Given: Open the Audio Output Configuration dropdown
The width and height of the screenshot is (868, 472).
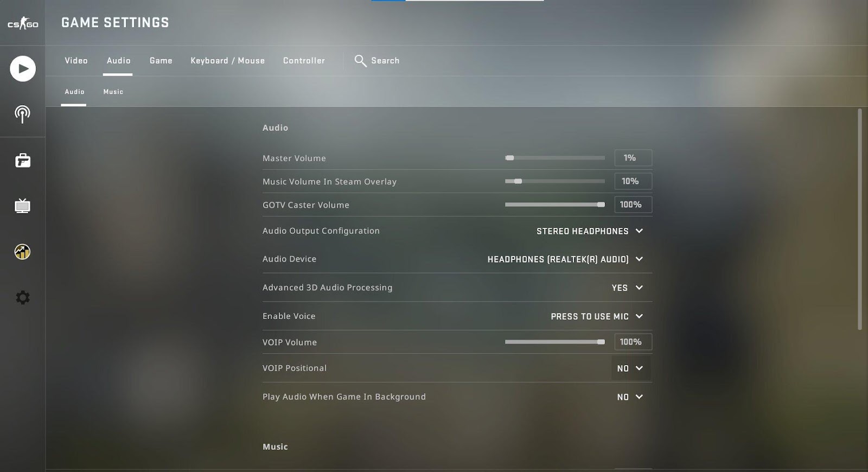Looking at the screenshot, I should pyautogui.click(x=590, y=231).
